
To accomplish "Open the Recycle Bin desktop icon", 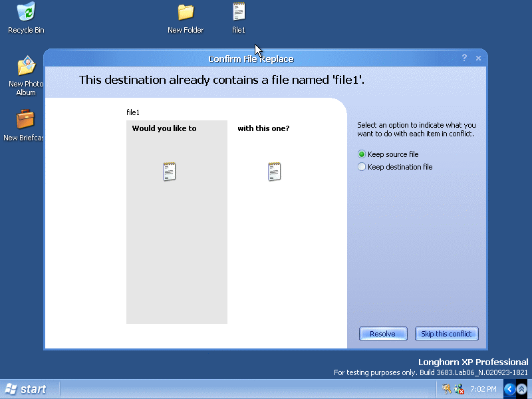I will pos(26,18).
